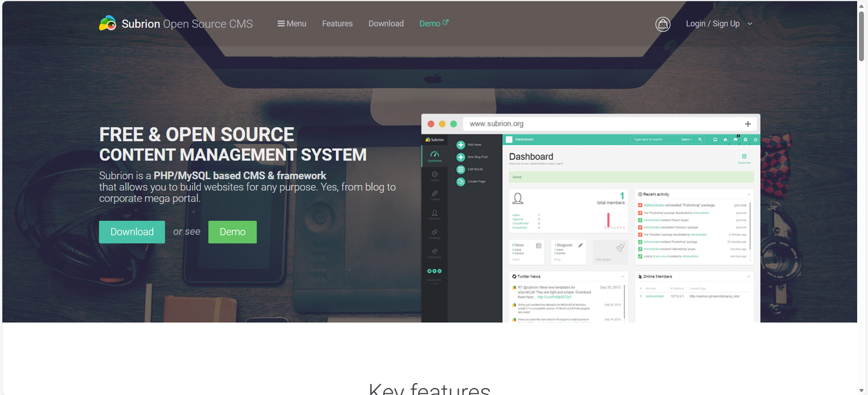The height and width of the screenshot is (395, 868).
Task: Open the Demo link in the top navigation
Action: tap(434, 24)
